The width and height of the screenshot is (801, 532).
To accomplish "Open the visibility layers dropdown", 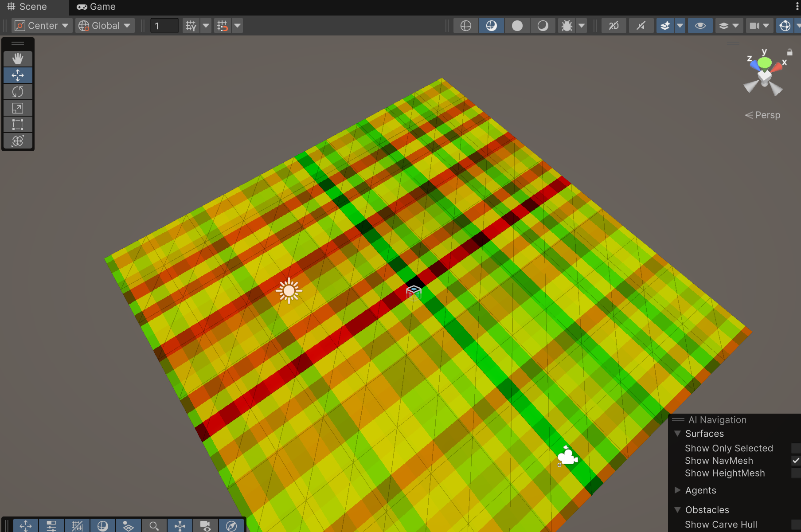I will coord(729,26).
